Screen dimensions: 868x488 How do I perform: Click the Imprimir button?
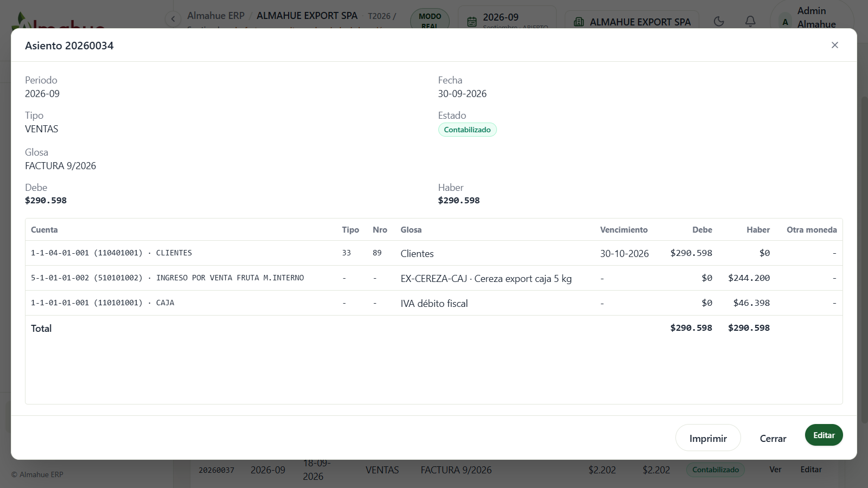tap(708, 438)
